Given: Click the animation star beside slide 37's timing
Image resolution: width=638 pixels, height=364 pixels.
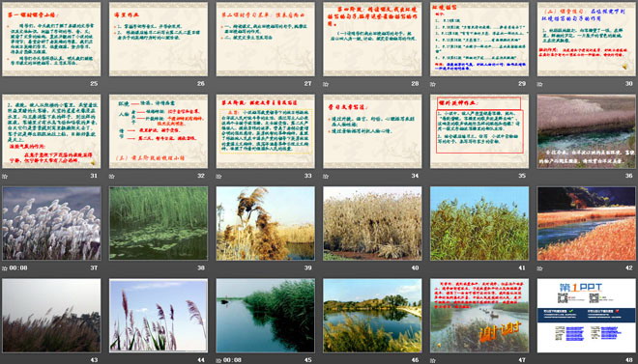Looking at the screenshot, I should click(5, 268).
